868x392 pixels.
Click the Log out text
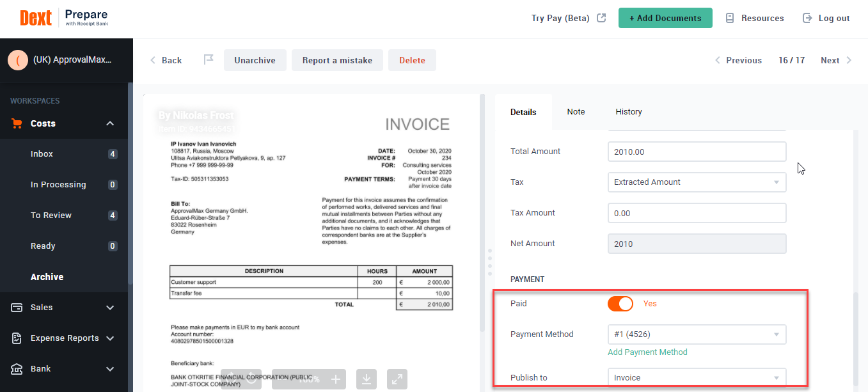[834, 18]
